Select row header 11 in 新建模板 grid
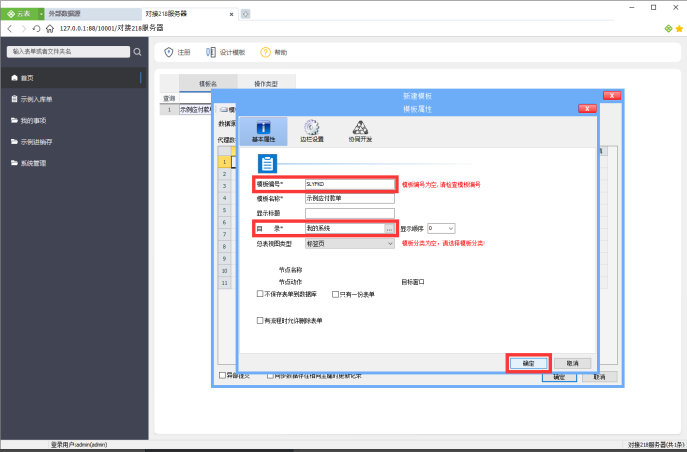The width and height of the screenshot is (687, 452). pyautogui.click(x=224, y=283)
